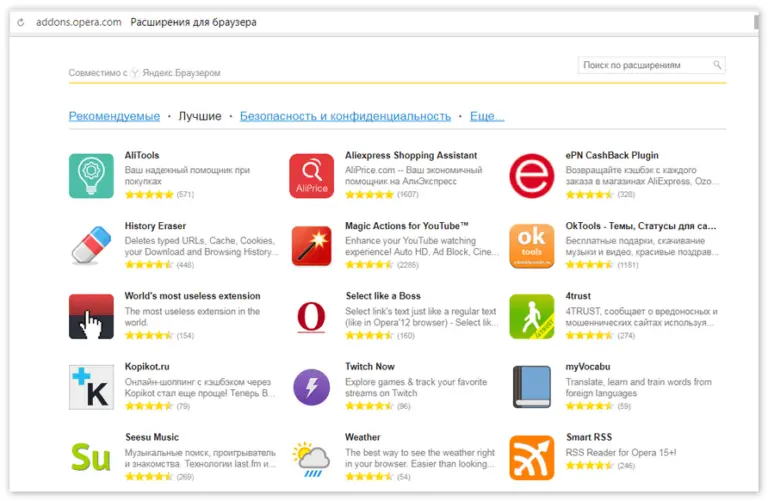Click the Kopikot K icon
Image resolution: width=768 pixels, height=501 pixels.
[x=91, y=387]
